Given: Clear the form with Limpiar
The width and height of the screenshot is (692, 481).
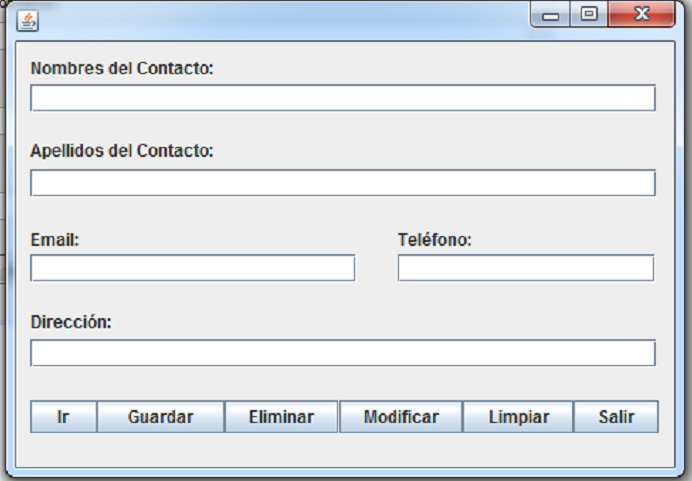Looking at the screenshot, I should click(518, 417).
